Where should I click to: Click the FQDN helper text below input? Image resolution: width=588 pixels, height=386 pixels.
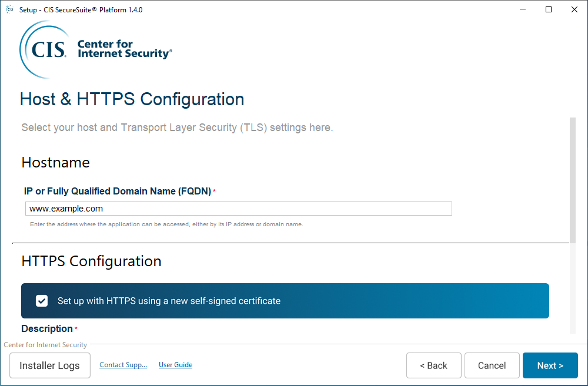166,224
